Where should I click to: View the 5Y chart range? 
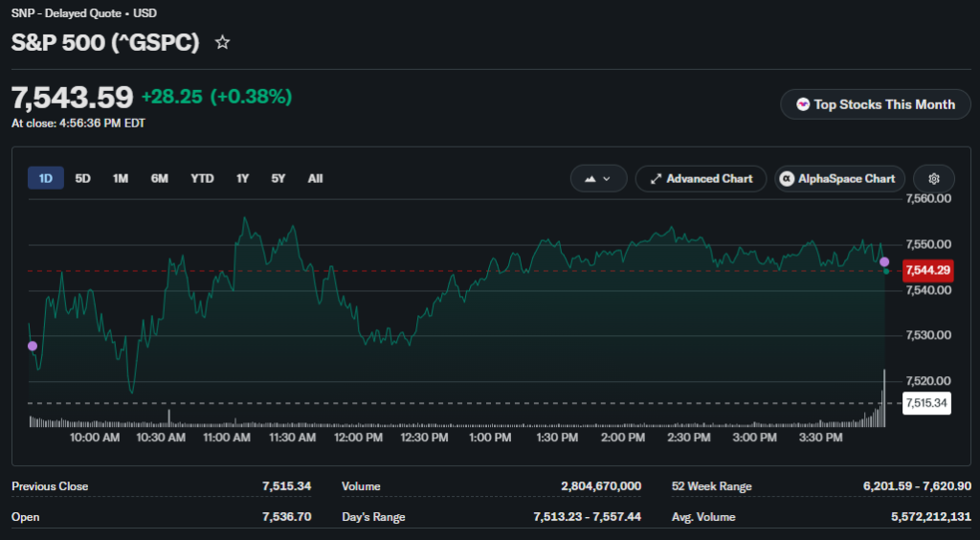(x=278, y=178)
